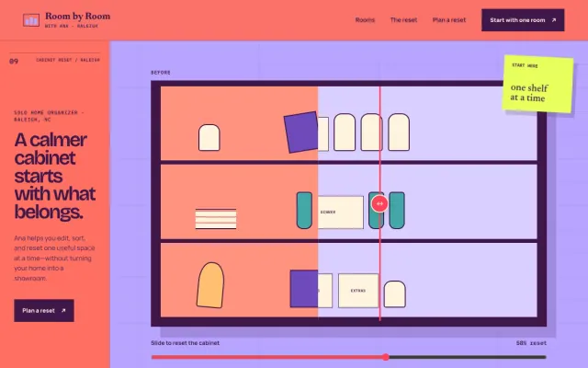This screenshot has width=588, height=368.
Task: Click the orange jar on the bottom shelf
Action: (x=210, y=285)
